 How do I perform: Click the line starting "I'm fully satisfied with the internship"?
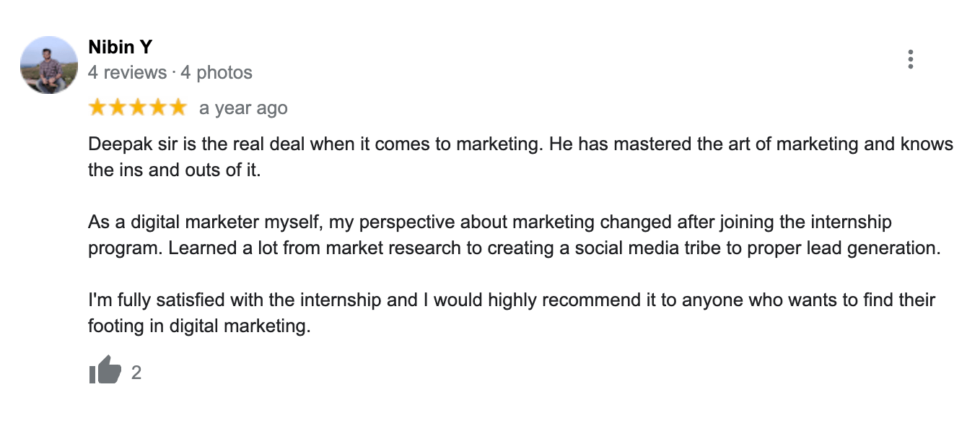[x=511, y=300]
